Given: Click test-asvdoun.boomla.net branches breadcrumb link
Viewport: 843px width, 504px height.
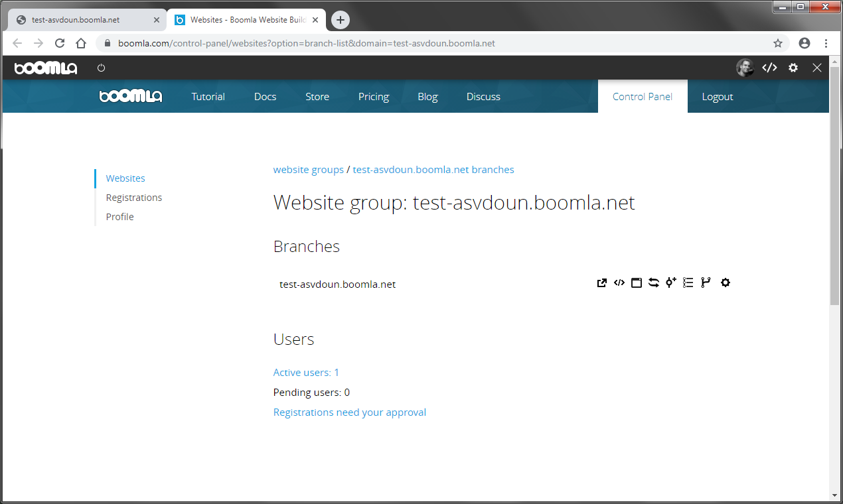Looking at the screenshot, I should tap(433, 170).
